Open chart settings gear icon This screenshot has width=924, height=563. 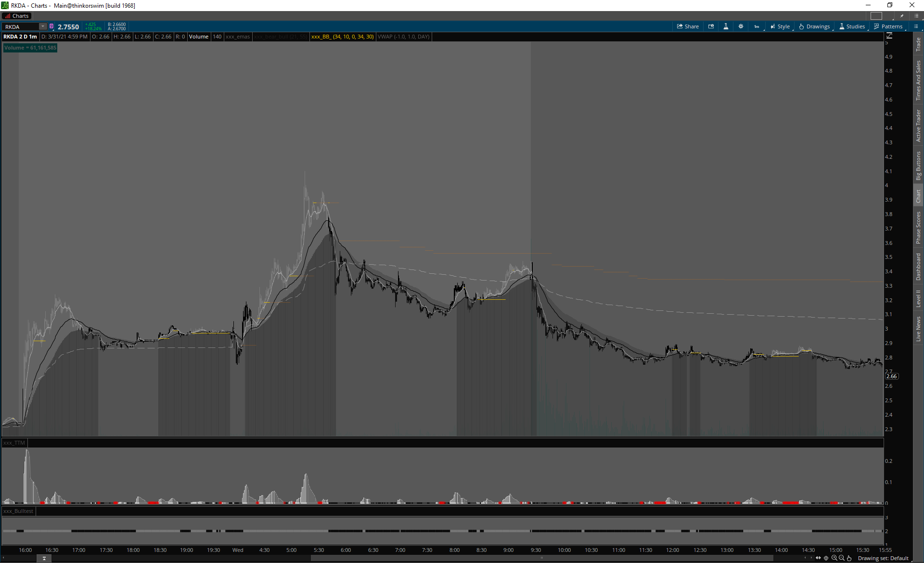point(741,26)
